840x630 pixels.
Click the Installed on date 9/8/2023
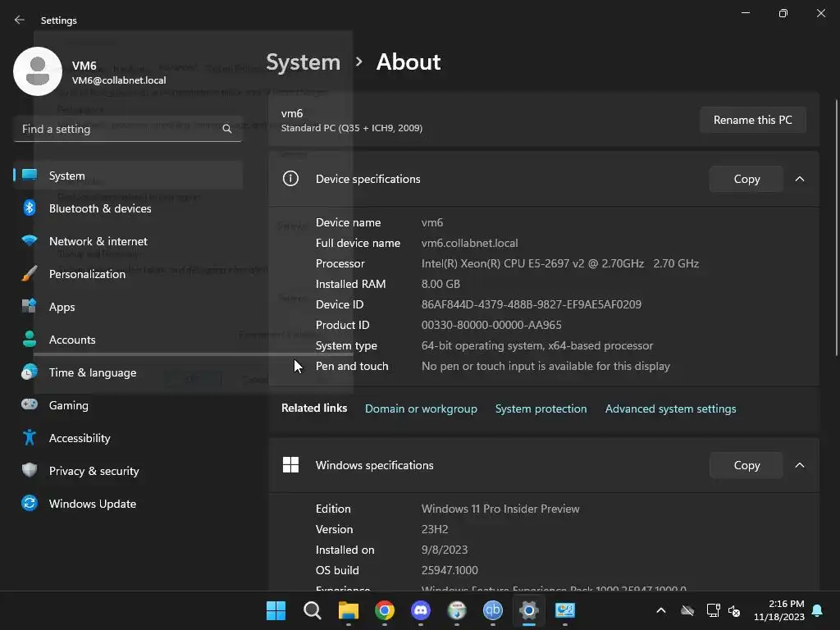[444, 550]
